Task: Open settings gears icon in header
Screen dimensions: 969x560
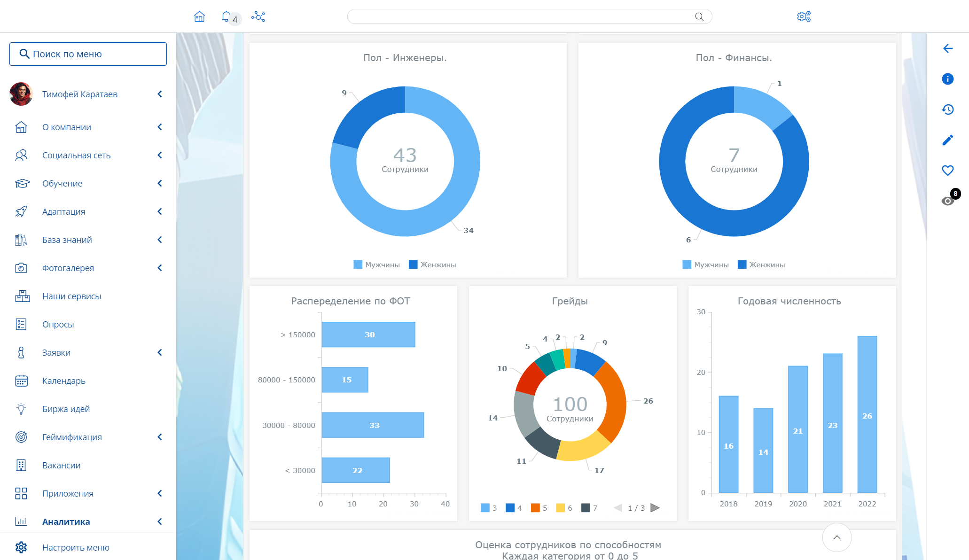Action: 804,17
